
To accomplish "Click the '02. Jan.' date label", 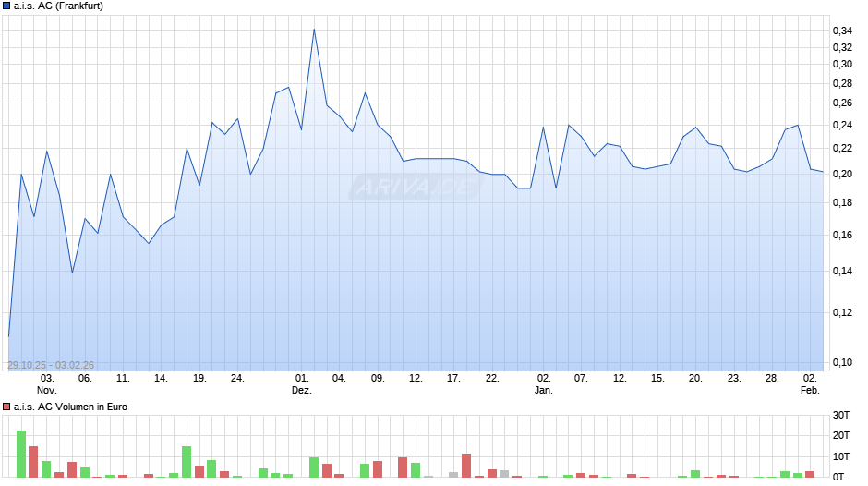I will pos(544,384).
